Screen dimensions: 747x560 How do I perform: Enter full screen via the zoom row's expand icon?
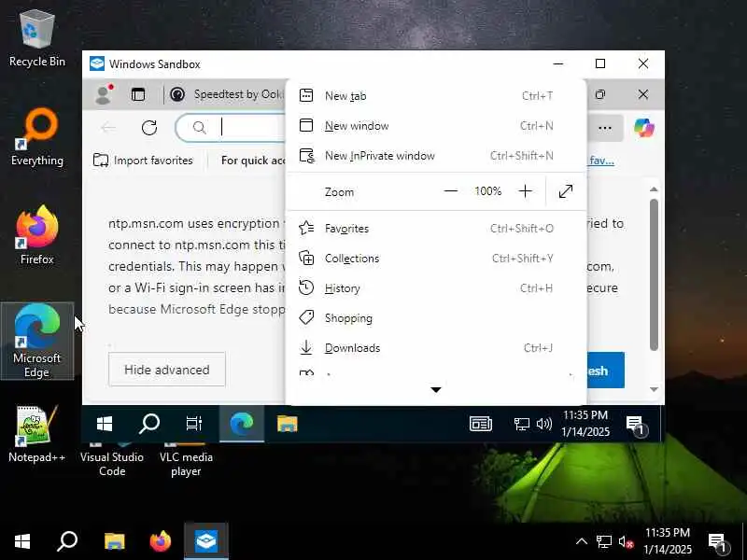(x=566, y=191)
